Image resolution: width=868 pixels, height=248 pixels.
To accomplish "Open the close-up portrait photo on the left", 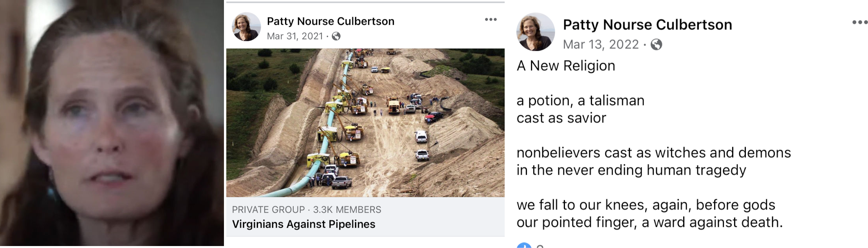I will pyautogui.click(x=112, y=124).
